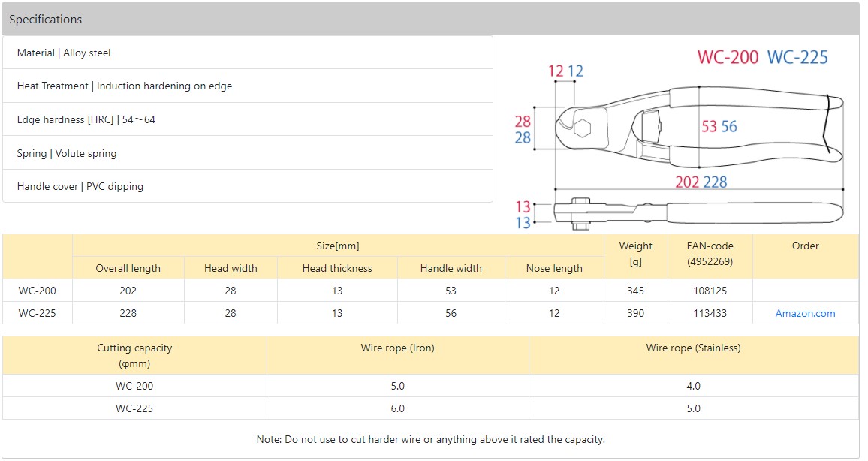Click the red WC-200 diagram label
Screen dimensions: 868x461
728,57
